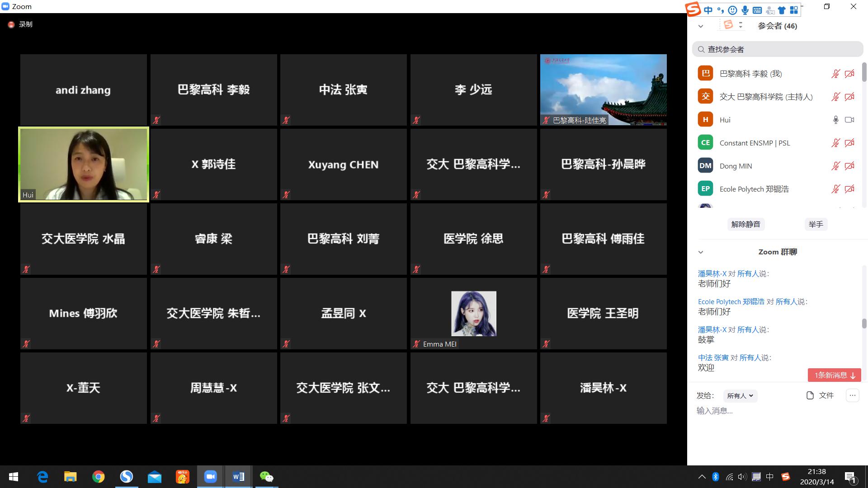868x488 pixels.
Task: Open Microsoft Word from the taskbar
Action: coord(238,477)
